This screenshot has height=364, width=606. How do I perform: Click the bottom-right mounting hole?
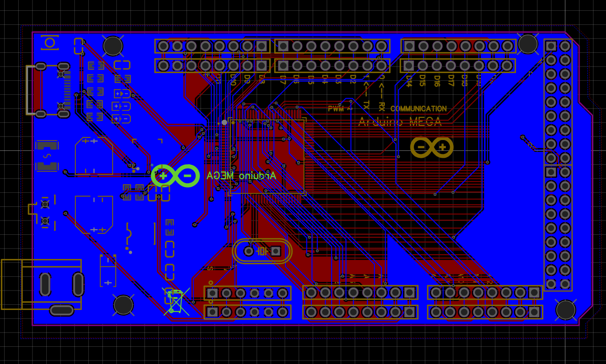(x=566, y=310)
